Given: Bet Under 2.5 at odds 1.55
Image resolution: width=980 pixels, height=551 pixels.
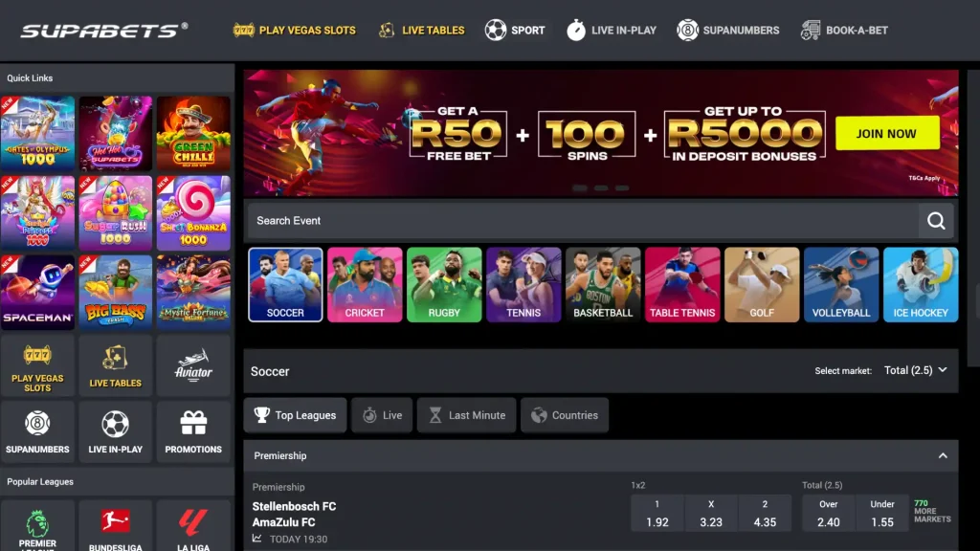Looking at the screenshot, I should [881, 514].
